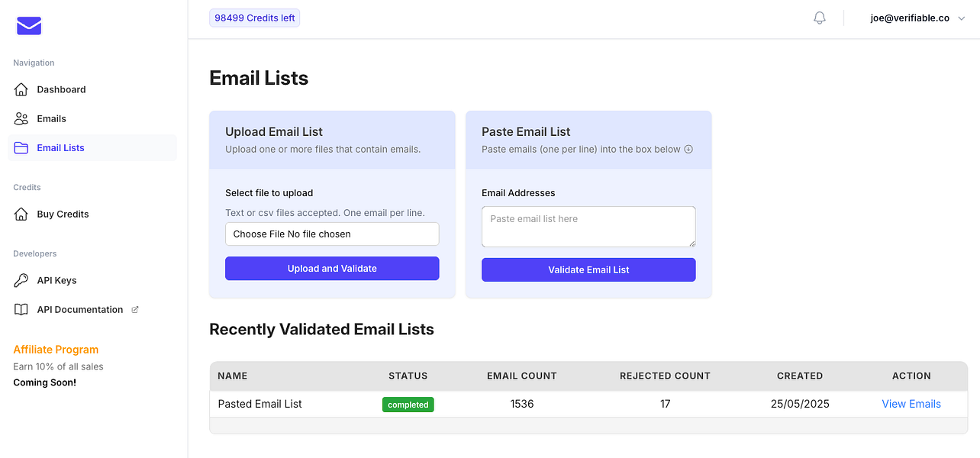Click the external link icon beside API Documentation

click(x=135, y=310)
